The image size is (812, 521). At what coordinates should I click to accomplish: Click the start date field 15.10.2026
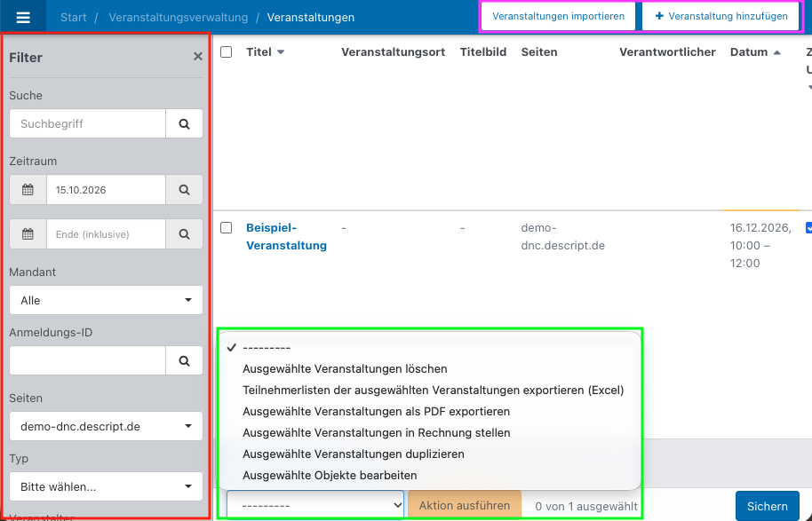(106, 190)
